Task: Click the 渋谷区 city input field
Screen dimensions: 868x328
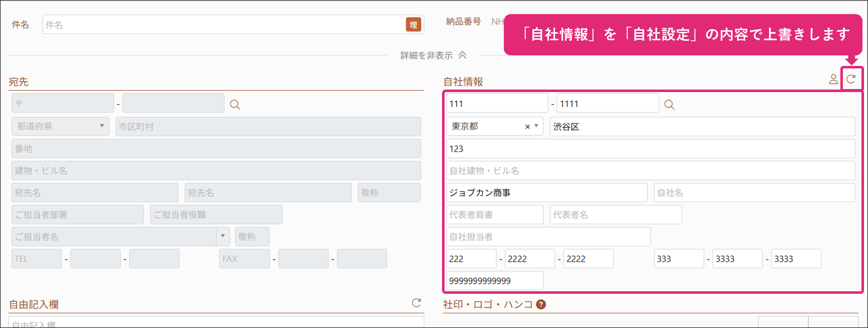Action: tap(702, 127)
